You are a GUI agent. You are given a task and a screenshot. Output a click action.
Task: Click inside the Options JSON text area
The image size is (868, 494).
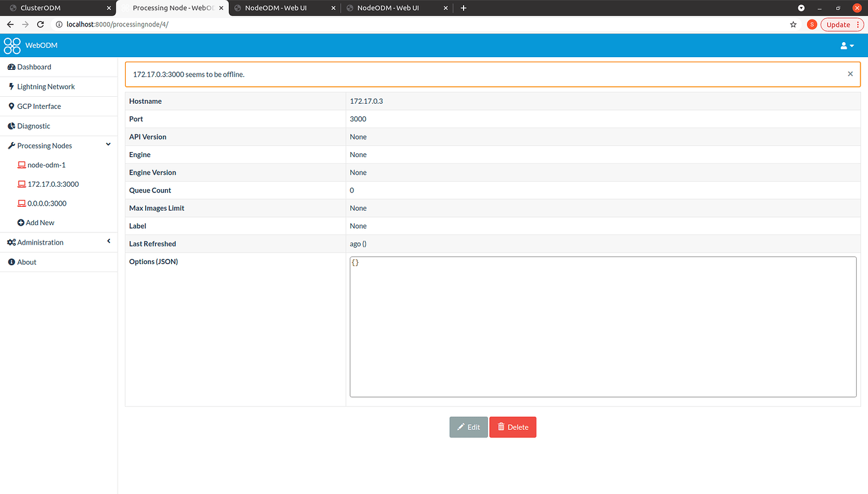click(602, 326)
